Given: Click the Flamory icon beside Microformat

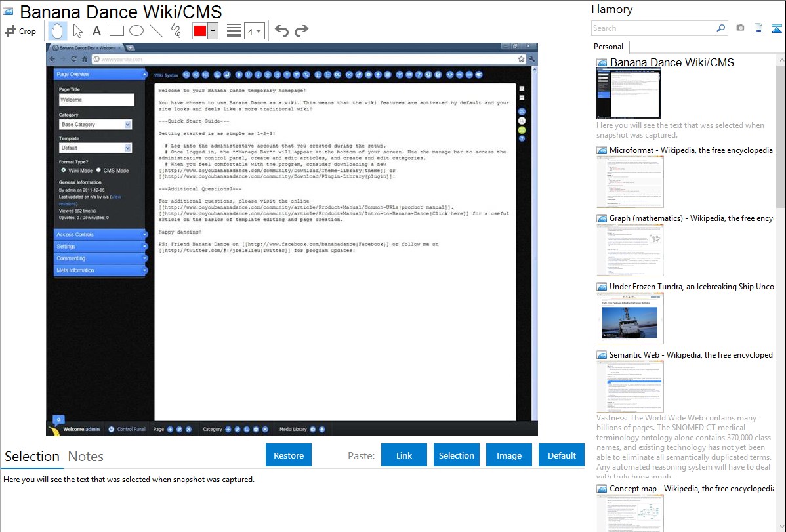Looking at the screenshot, I should tap(602, 150).
